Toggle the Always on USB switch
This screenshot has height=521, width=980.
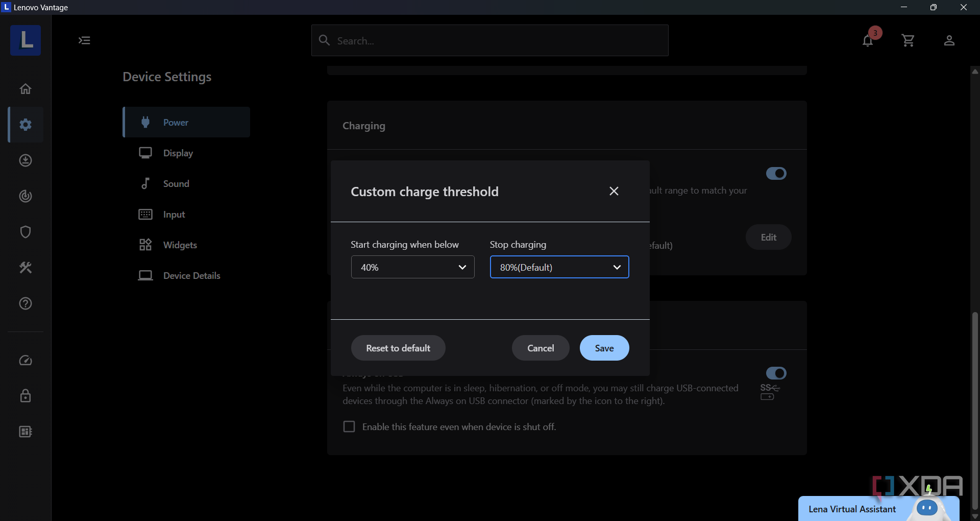point(776,373)
